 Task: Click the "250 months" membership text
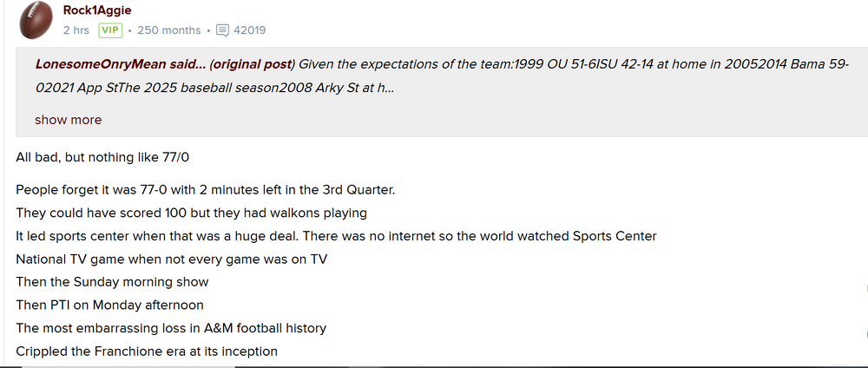(x=168, y=30)
